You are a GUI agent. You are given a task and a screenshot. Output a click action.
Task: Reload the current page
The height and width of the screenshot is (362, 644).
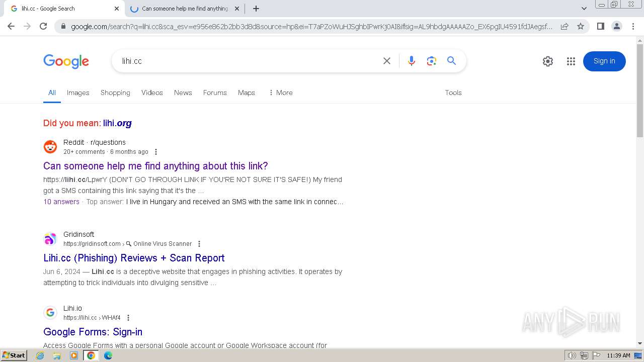tap(43, 26)
